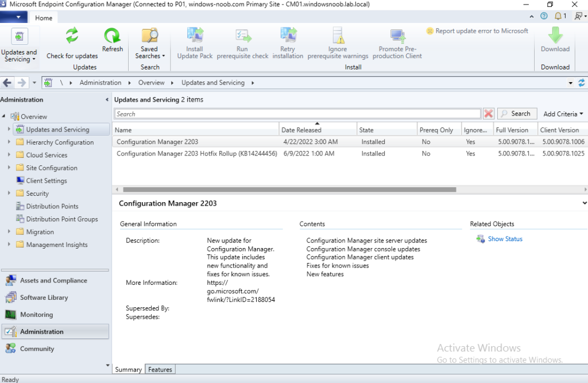
Task: Expand Management Insights tree node
Action: point(9,244)
